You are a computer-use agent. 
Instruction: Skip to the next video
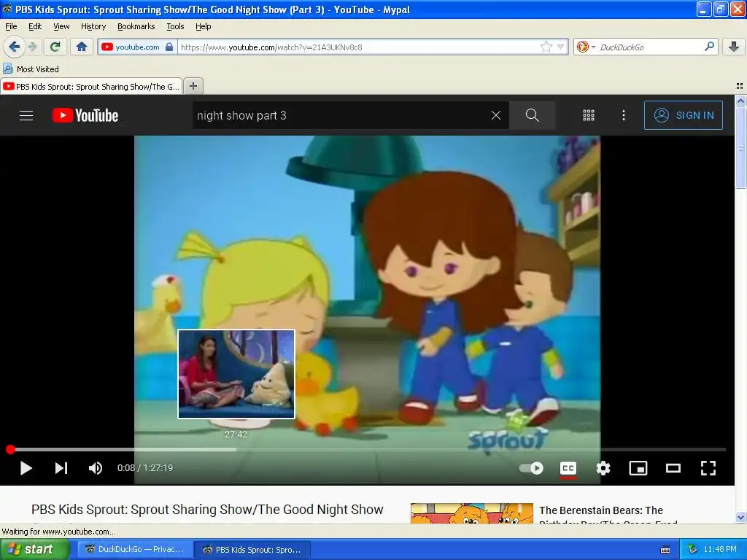(x=61, y=468)
